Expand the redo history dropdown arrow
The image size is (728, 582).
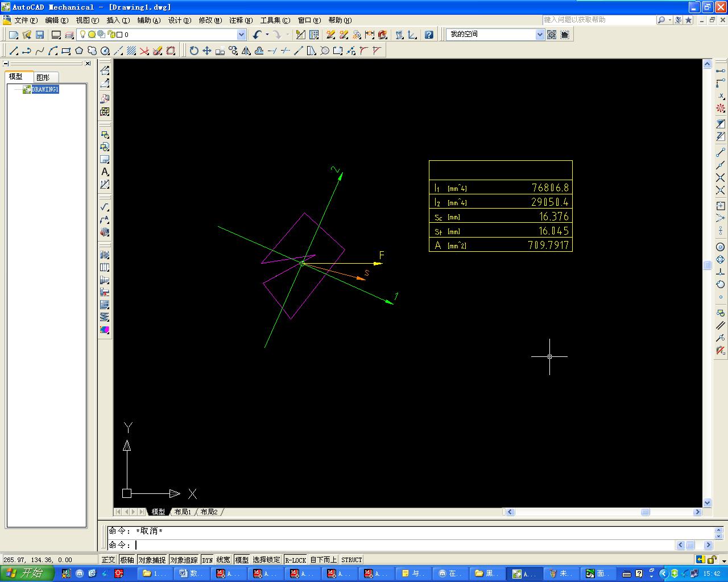[287, 35]
